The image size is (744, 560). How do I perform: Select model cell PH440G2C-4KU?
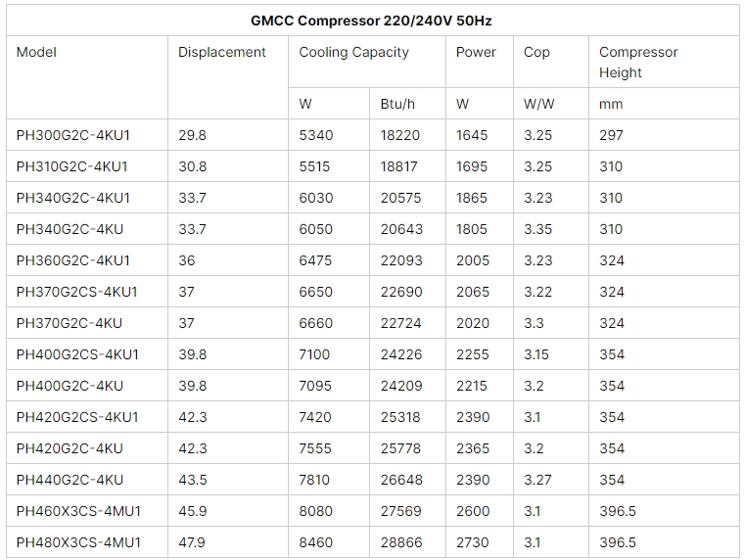[70, 480]
